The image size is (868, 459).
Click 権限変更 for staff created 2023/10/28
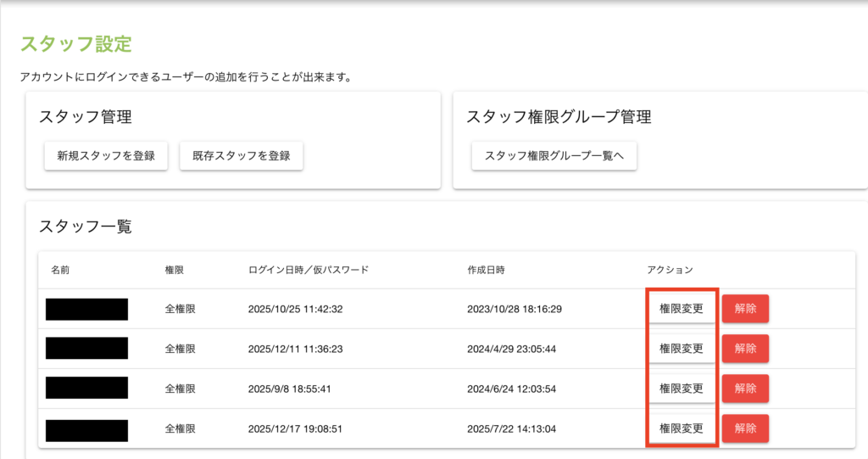click(x=682, y=309)
